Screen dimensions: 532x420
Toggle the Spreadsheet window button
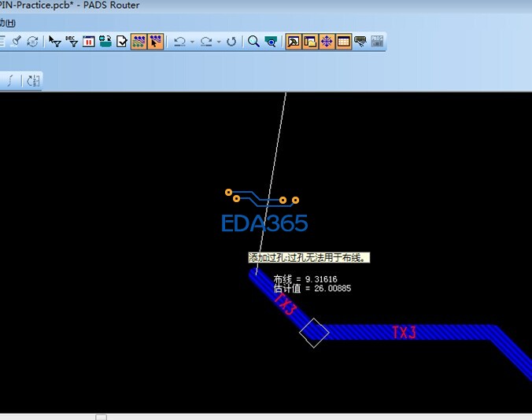[343, 42]
